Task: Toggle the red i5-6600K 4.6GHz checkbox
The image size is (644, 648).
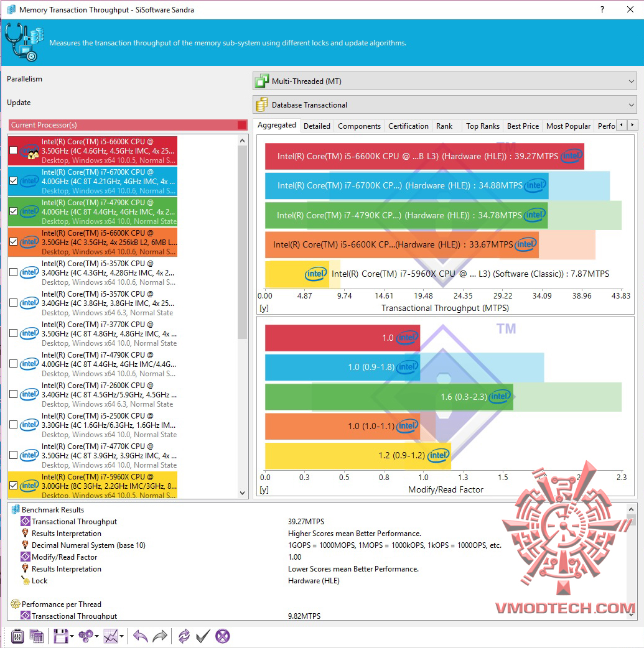Action: (x=13, y=150)
